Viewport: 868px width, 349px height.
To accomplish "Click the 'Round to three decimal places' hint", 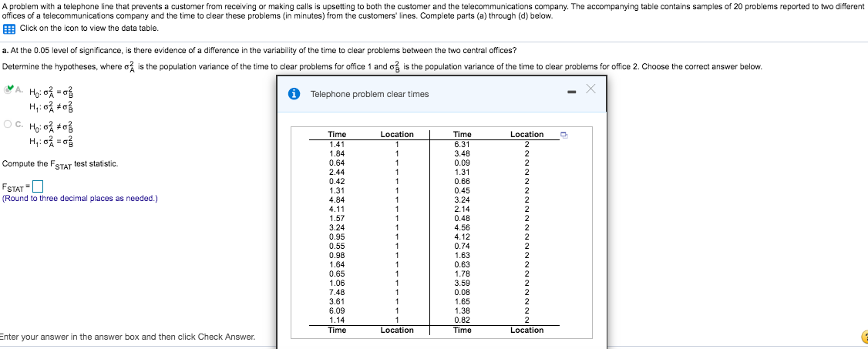I will pos(79,199).
